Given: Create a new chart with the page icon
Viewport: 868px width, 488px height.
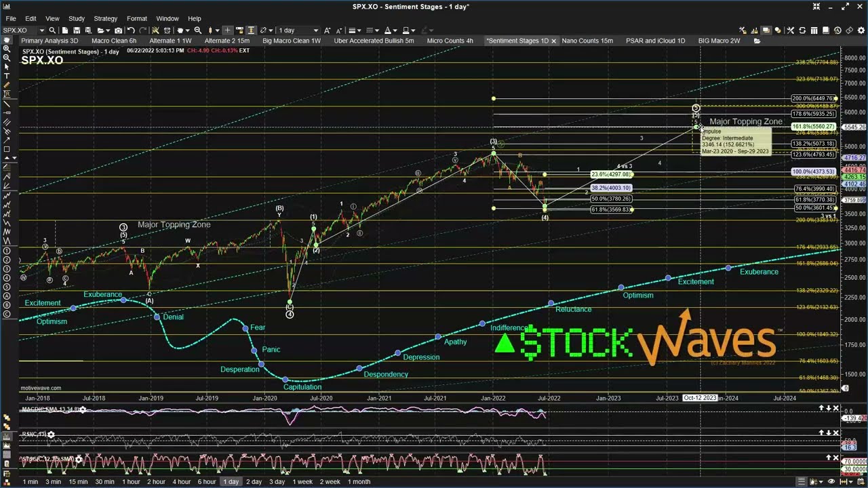Looking at the screenshot, I should click(64, 30).
